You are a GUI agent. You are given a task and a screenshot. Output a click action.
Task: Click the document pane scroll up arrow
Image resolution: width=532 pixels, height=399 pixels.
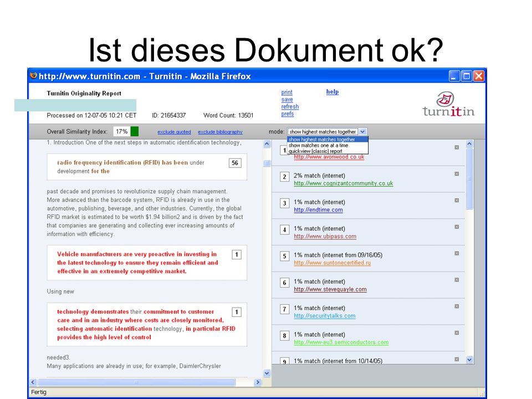tap(267, 144)
